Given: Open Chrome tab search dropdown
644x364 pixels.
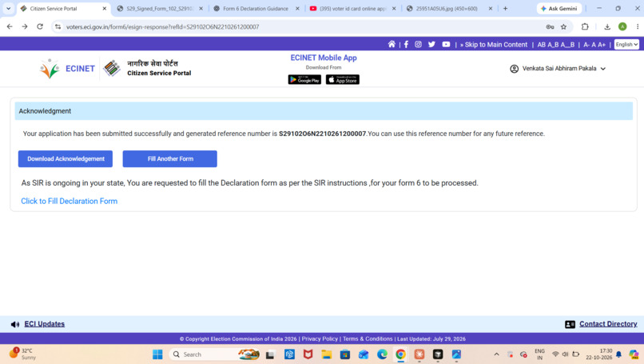Looking at the screenshot, I should tap(8, 8).
